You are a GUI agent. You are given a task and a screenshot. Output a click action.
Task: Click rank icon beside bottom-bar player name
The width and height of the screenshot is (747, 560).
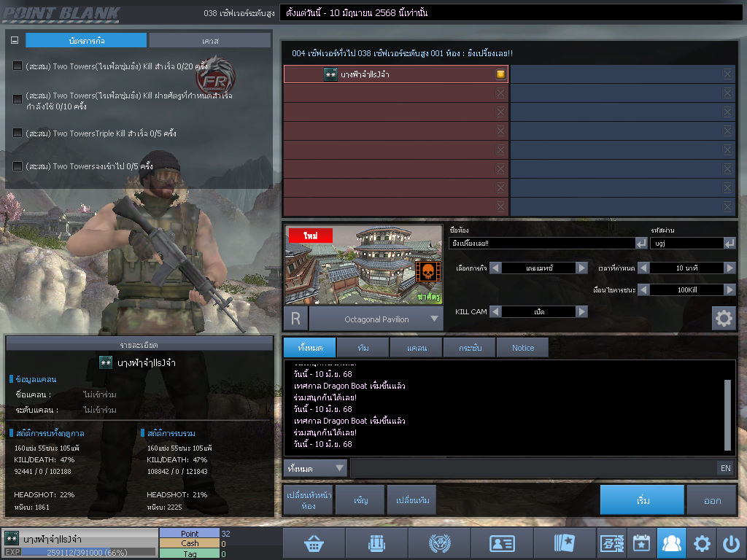point(12,538)
